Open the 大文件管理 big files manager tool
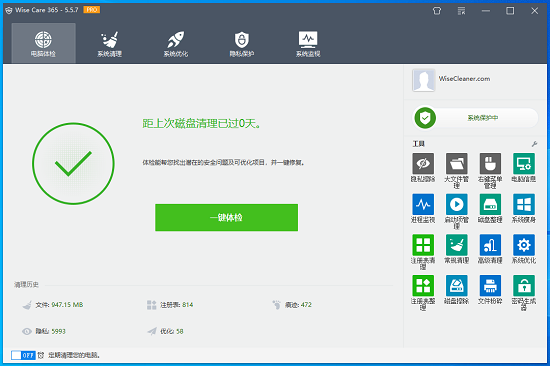Viewport: 550px width, 366px height. (456, 171)
